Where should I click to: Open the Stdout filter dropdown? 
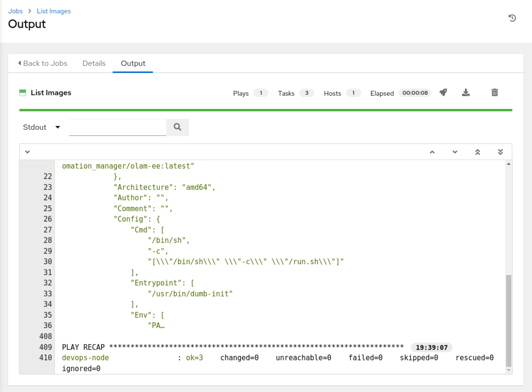42,127
